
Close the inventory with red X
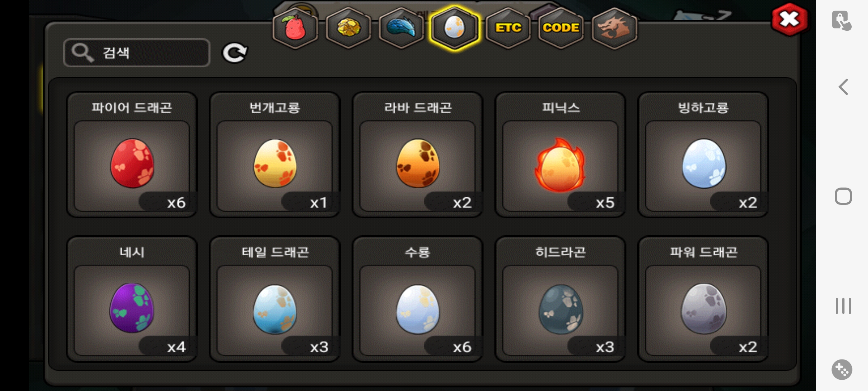coord(790,19)
